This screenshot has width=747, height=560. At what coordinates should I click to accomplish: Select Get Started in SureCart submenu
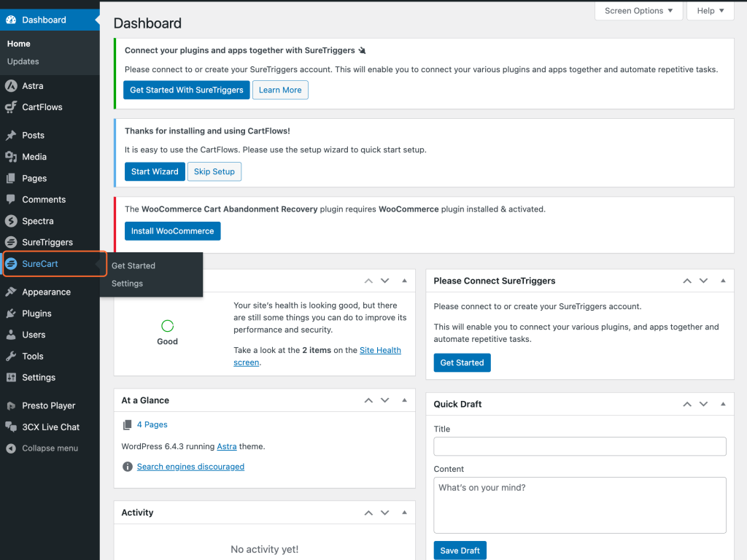click(133, 265)
